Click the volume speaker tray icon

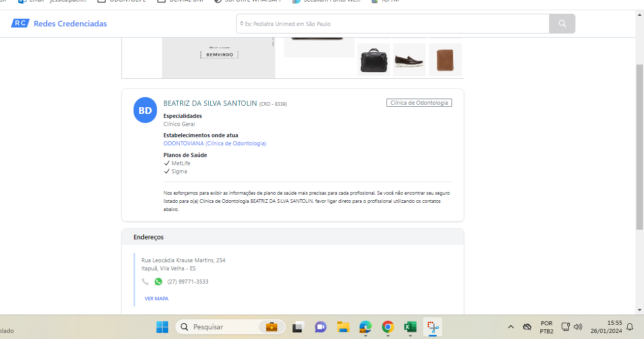(578, 327)
